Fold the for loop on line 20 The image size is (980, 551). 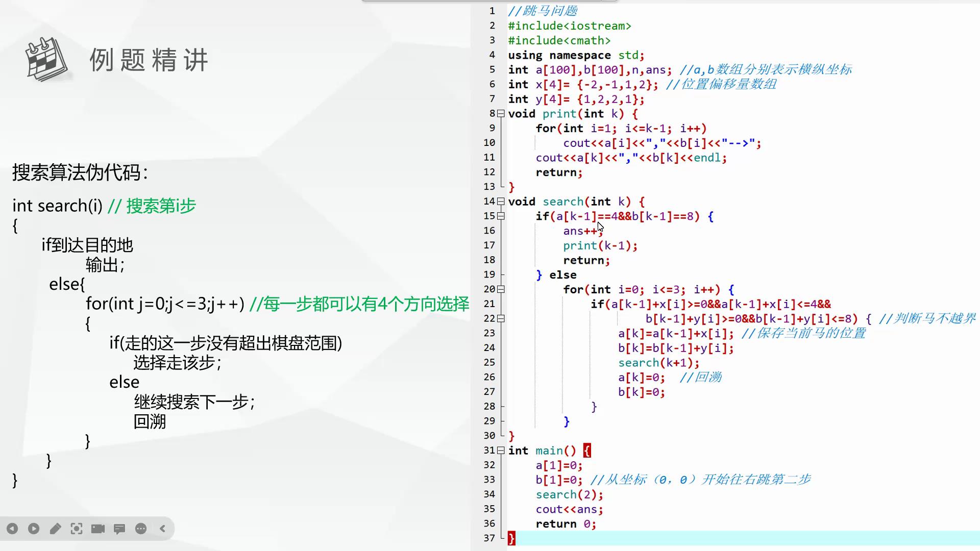point(501,289)
